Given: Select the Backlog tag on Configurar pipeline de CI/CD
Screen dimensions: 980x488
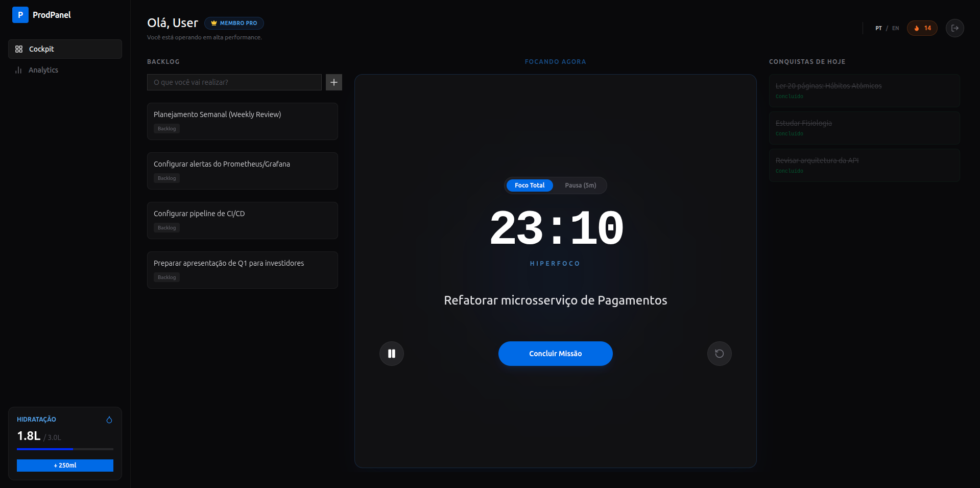Looking at the screenshot, I should point(166,227).
